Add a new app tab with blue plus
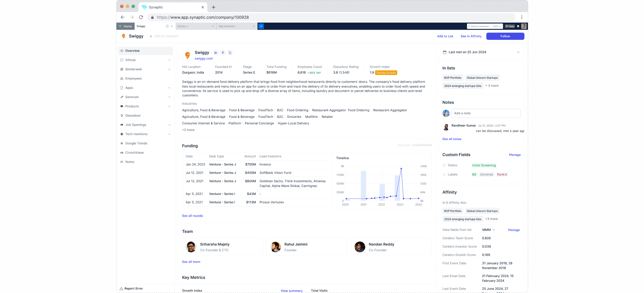This screenshot has width=644, height=293. click(261, 26)
